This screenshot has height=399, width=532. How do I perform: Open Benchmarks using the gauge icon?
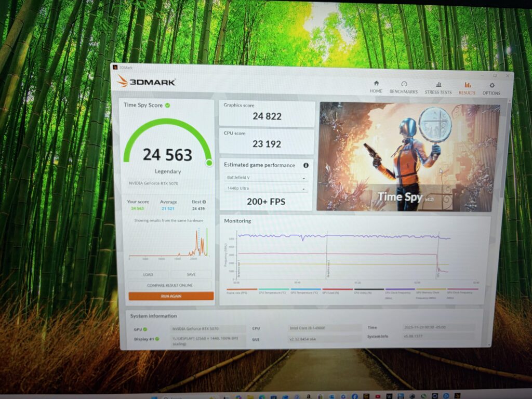404,84
